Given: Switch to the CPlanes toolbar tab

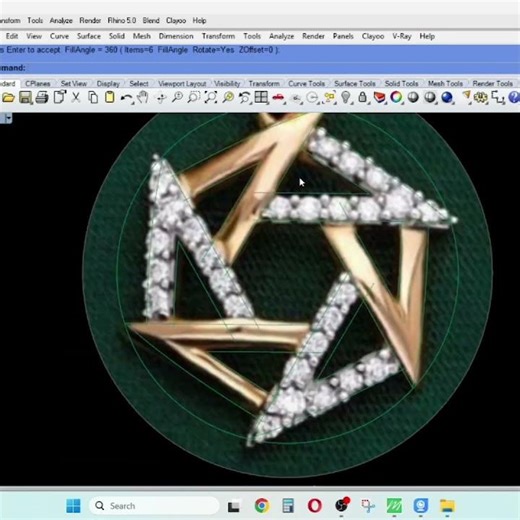Looking at the screenshot, I should click(x=38, y=83).
